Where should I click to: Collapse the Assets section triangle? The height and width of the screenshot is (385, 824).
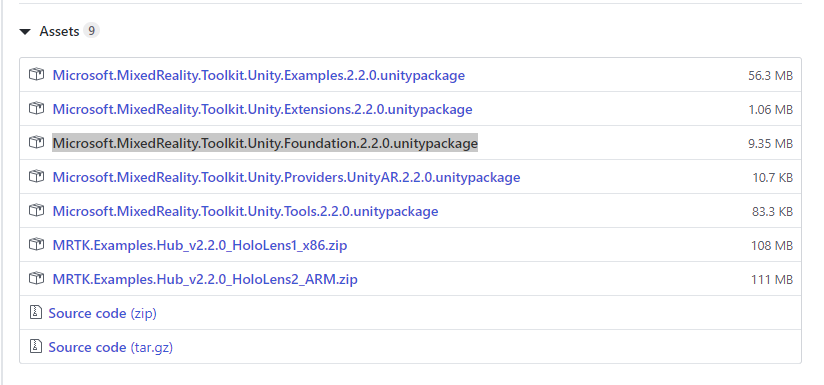coord(25,32)
